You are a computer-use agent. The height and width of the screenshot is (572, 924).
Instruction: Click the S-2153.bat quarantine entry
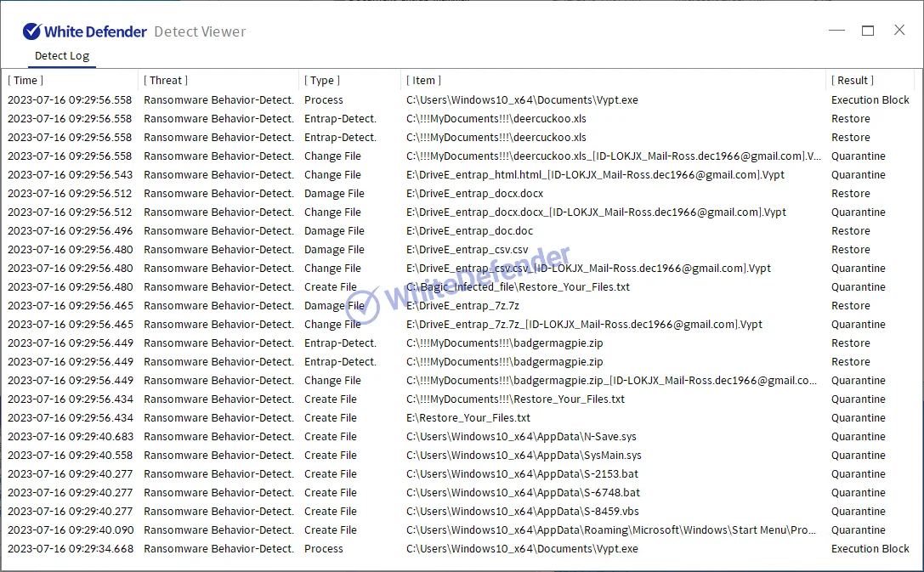point(523,474)
